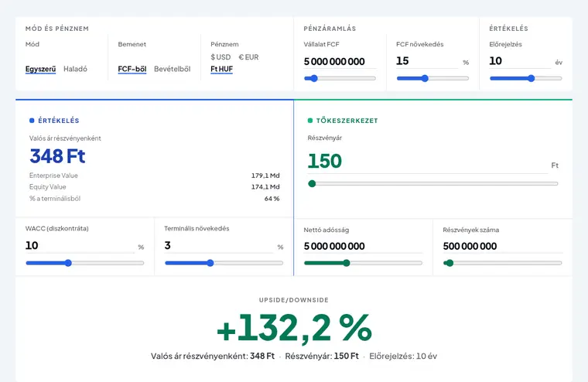Switch to Haladó mode
Screen dimensions: 588x382
click(x=75, y=69)
